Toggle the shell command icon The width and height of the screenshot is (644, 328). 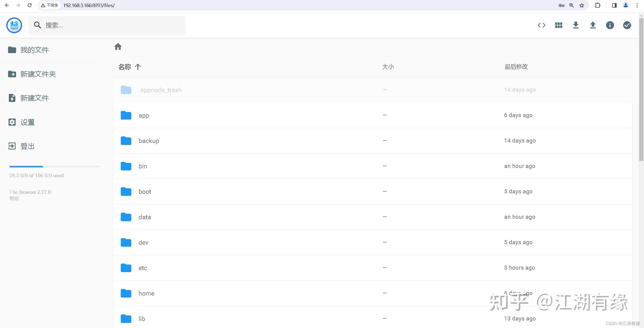[x=541, y=25]
